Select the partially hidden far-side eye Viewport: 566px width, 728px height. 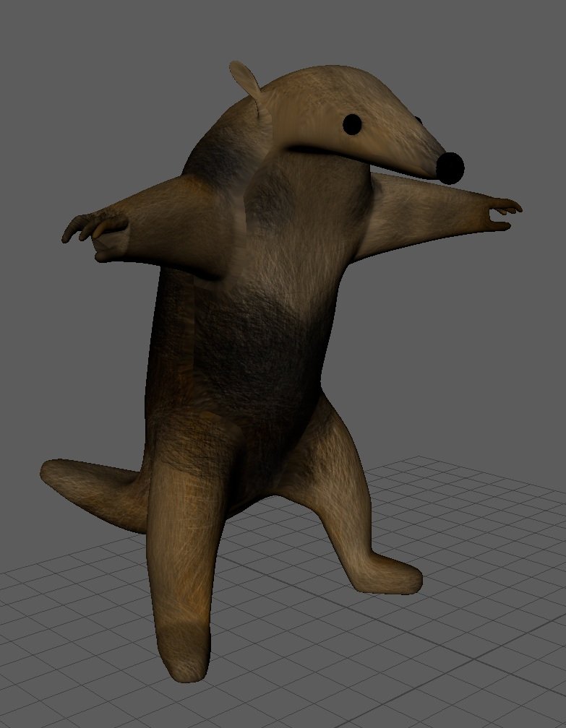(x=417, y=120)
